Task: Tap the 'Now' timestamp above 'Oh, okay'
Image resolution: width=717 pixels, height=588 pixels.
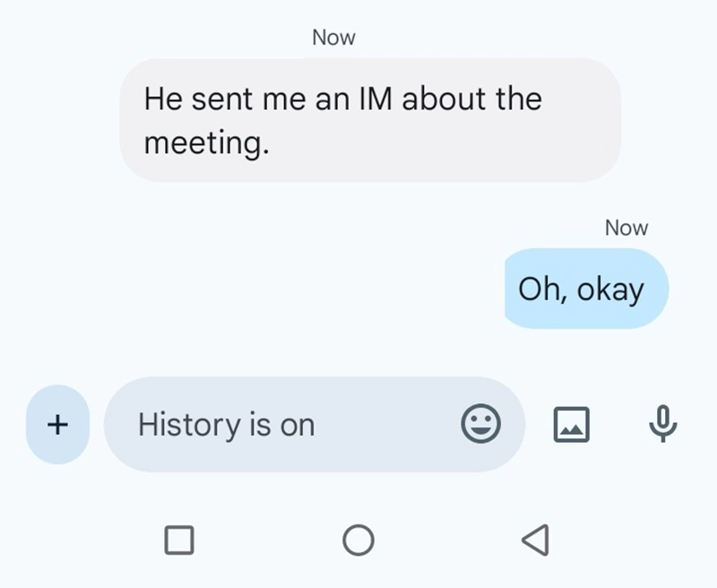Action: [626, 227]
